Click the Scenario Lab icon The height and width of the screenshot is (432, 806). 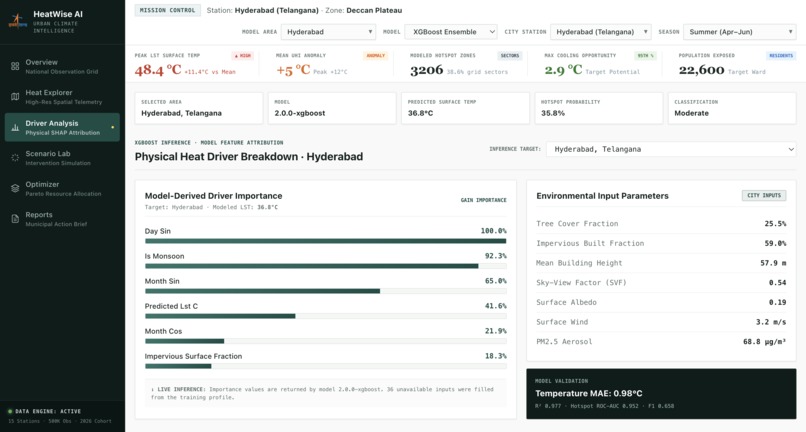coord(15,158)
